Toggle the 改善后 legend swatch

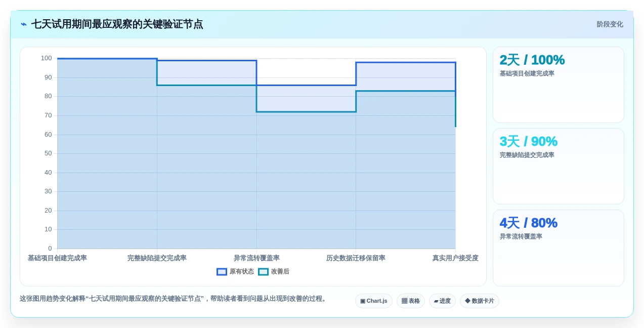click(263, 272)
